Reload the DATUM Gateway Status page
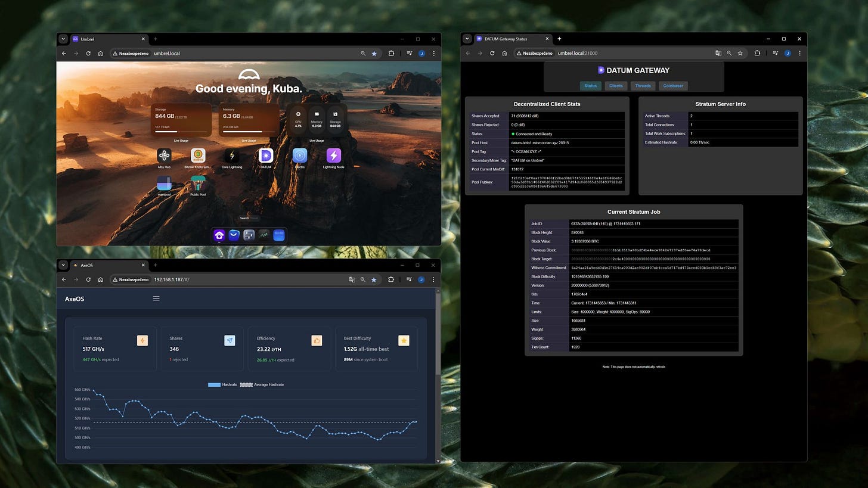Image resolution: width=868 pixels, height=488 pixels. point(492,53)
